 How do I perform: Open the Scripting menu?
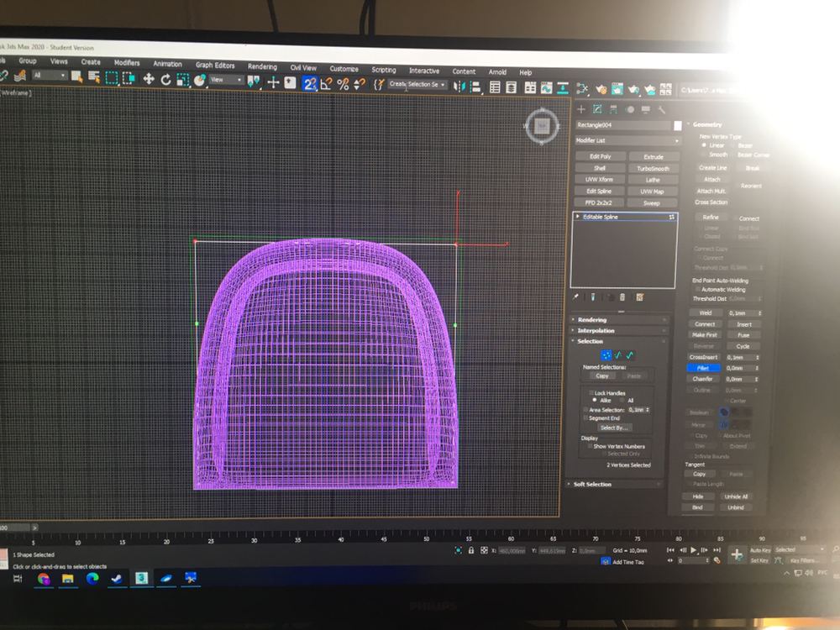[384, 71]
